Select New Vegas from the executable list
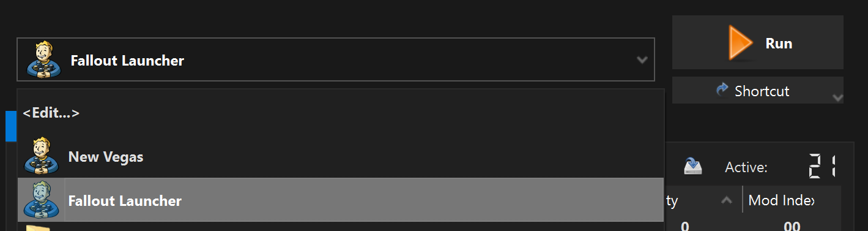Viewport: 868px width, 231px height. 341,156
